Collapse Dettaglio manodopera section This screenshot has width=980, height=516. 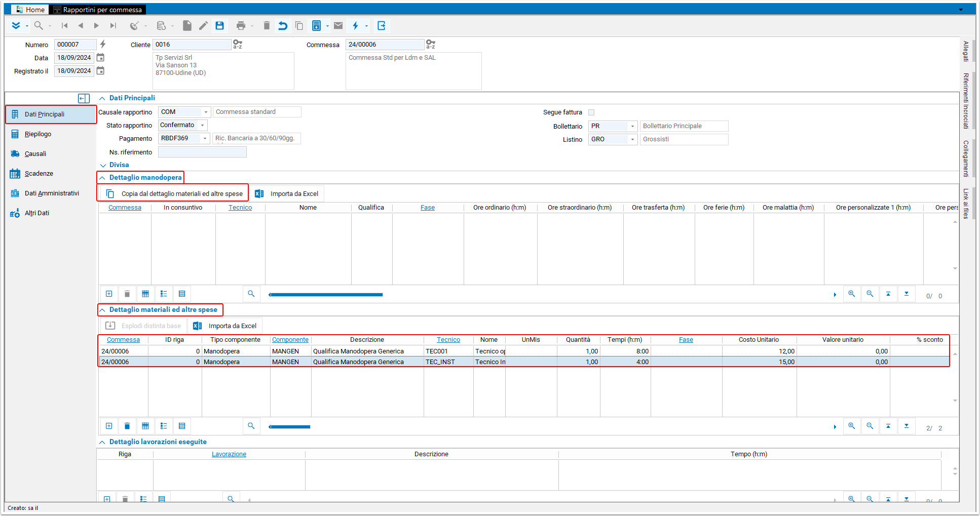point(102,178)
